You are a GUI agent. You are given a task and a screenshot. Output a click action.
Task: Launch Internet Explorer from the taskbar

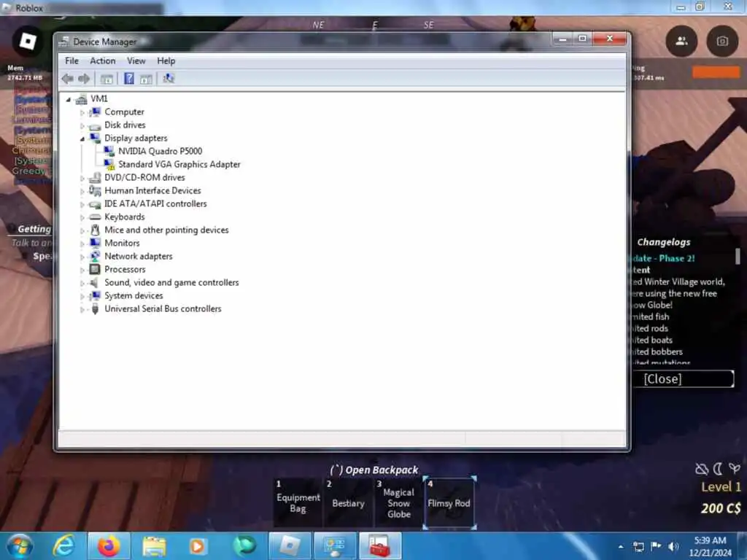tap(64, 546)
